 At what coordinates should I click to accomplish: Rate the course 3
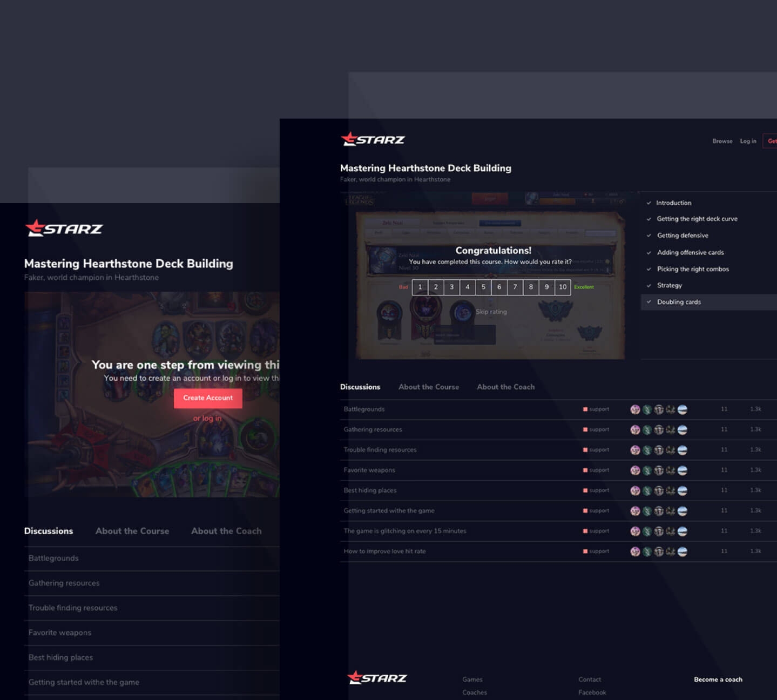tap(452, 287)
